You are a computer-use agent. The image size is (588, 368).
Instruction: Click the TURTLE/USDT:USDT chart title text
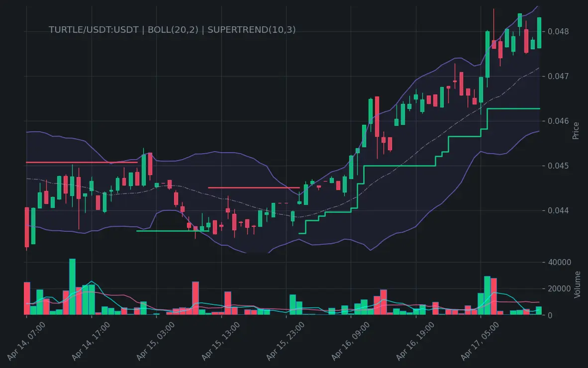[172, 30]
